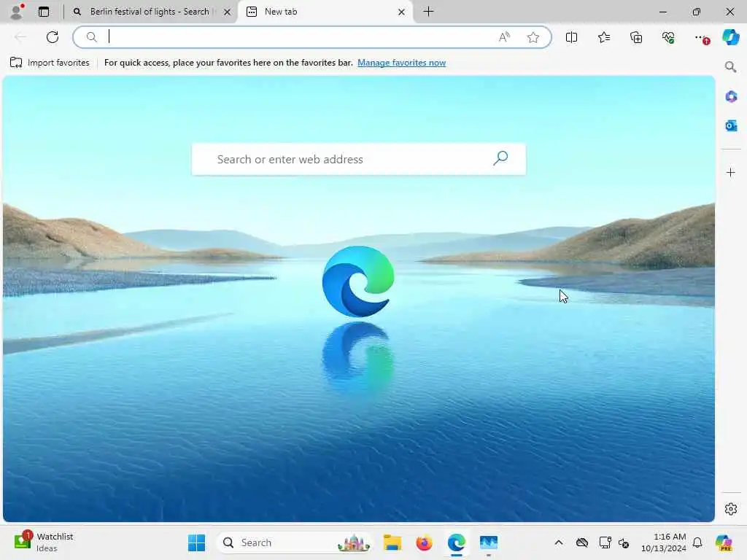Show hidden tray icons chevron
The height and width of the screenshot is (560, 747).
coord(559,542)
